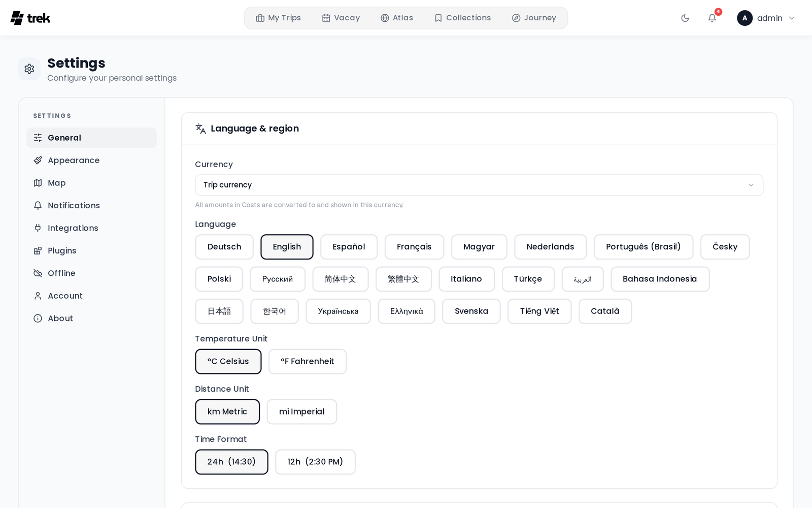Image resolution: width=812 pixels, height=508 pixels.
Task: Open Notifications settings section
Action: [x=91, y=206]
